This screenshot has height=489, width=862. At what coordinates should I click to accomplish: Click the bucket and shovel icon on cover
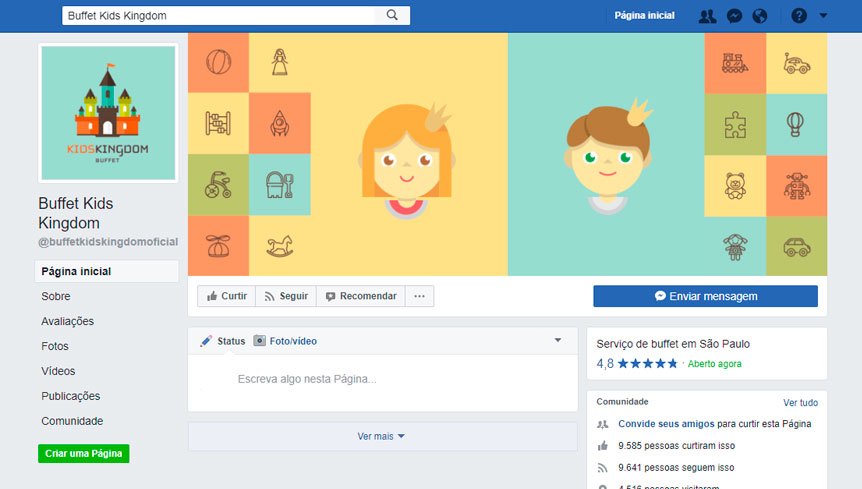point(280,185)
